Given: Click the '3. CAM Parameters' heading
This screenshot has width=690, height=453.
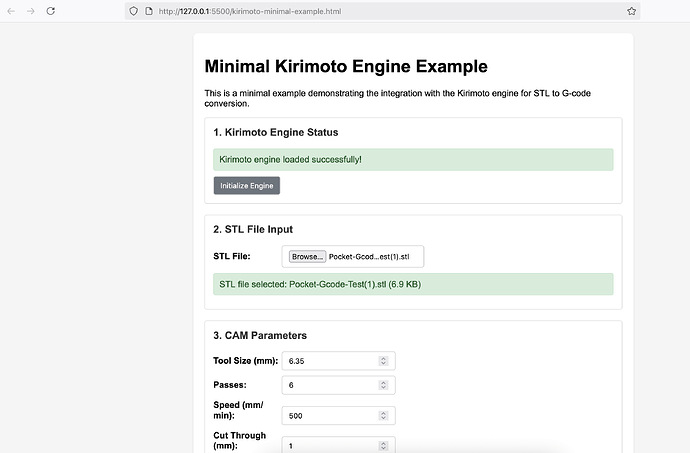Looking at the screenshot, I should pyautogui.click(x=260, y=335).
